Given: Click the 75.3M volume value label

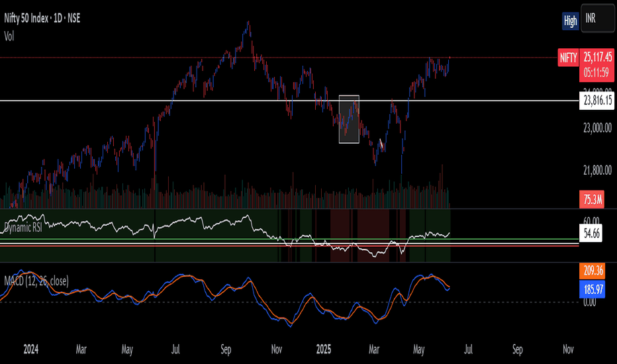Looking at the screenshot, I should [592, 200].
